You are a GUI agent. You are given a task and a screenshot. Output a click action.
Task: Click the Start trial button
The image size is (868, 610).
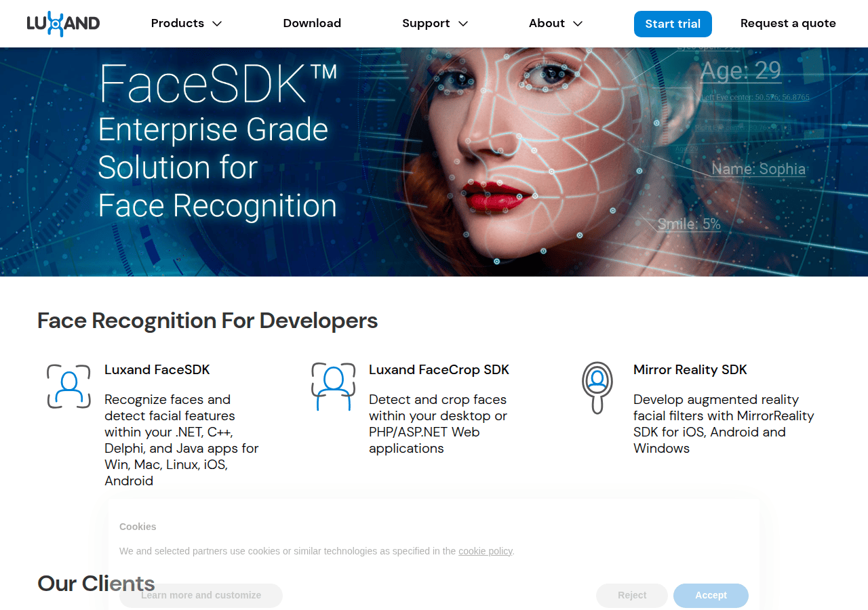673,24
